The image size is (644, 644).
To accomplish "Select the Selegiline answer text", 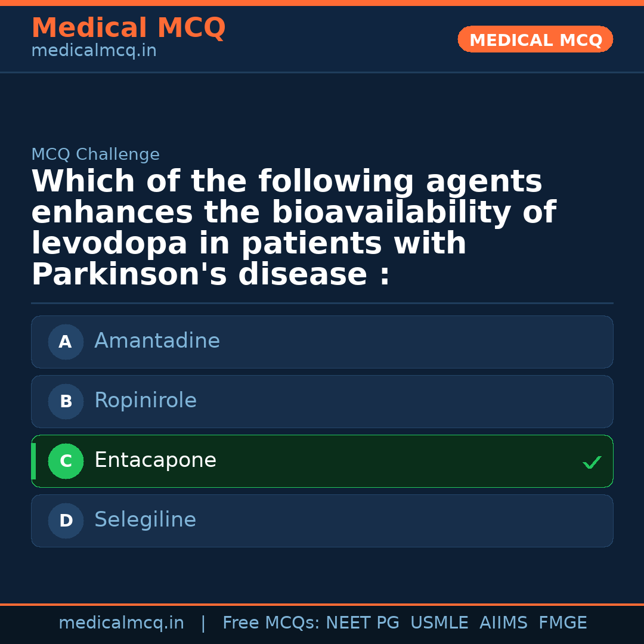I will (145, 520).
